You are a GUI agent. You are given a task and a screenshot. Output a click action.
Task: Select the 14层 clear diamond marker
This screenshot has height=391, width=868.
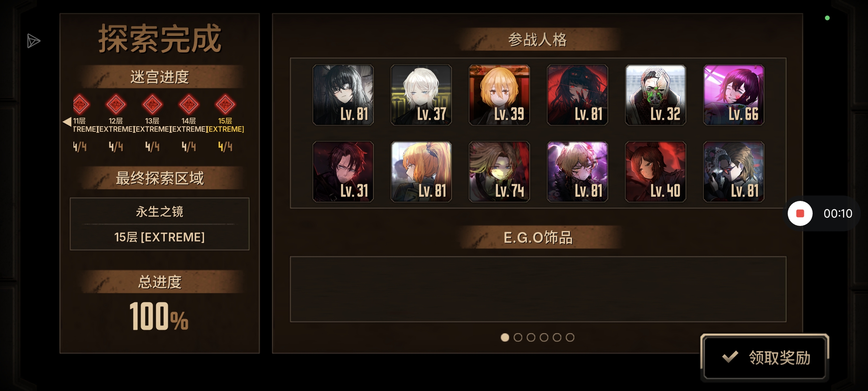point(189,104)
